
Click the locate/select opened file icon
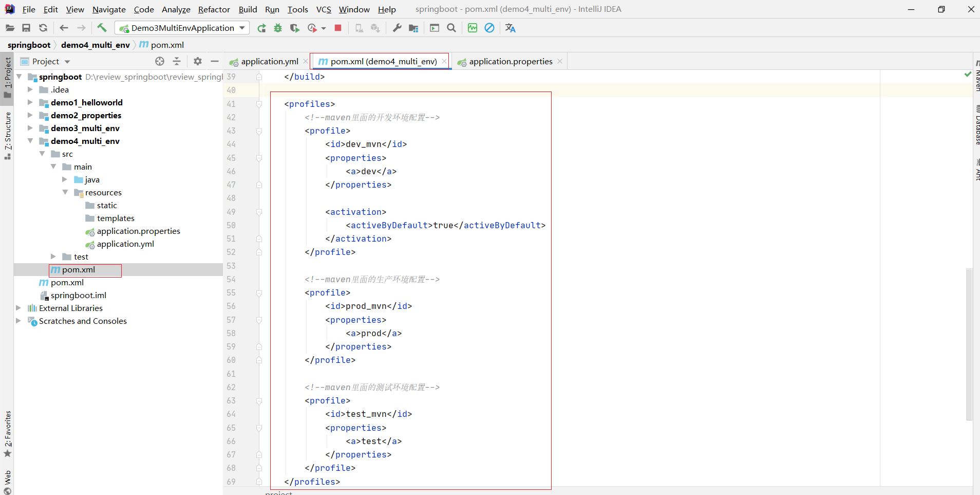[x=160, y=61]
